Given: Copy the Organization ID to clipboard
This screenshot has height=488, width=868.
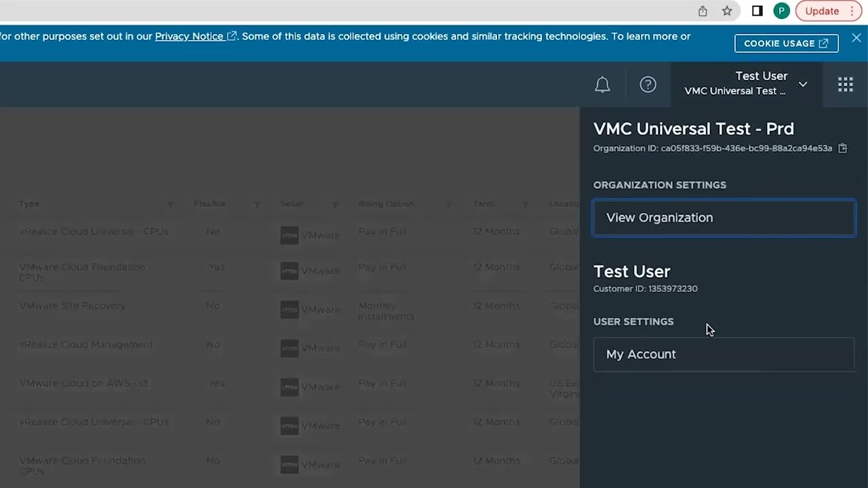Looking at the screenshot, I should point(843,148).
